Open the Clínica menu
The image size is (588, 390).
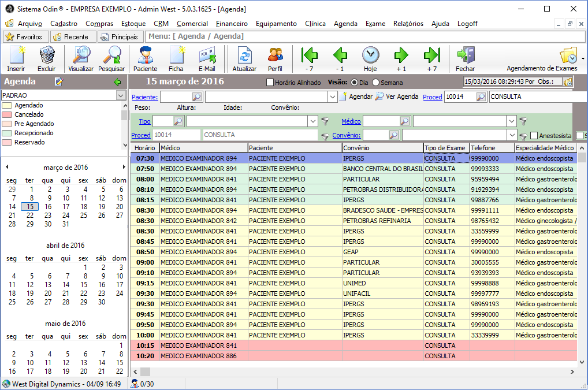[x=315, y=24]
